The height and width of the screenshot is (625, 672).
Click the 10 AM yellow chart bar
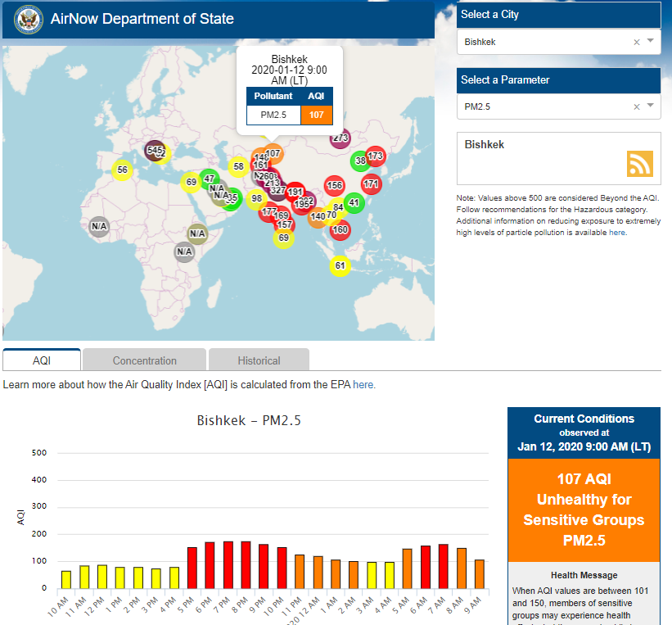coord(66,579)
